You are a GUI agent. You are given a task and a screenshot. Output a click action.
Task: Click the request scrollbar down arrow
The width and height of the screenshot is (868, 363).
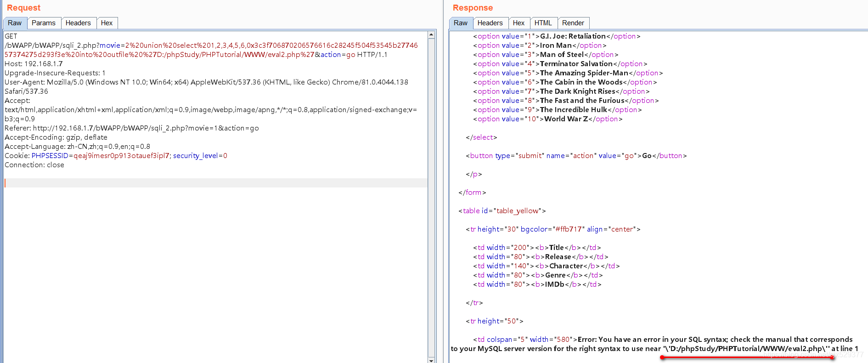tap(431, 360)
